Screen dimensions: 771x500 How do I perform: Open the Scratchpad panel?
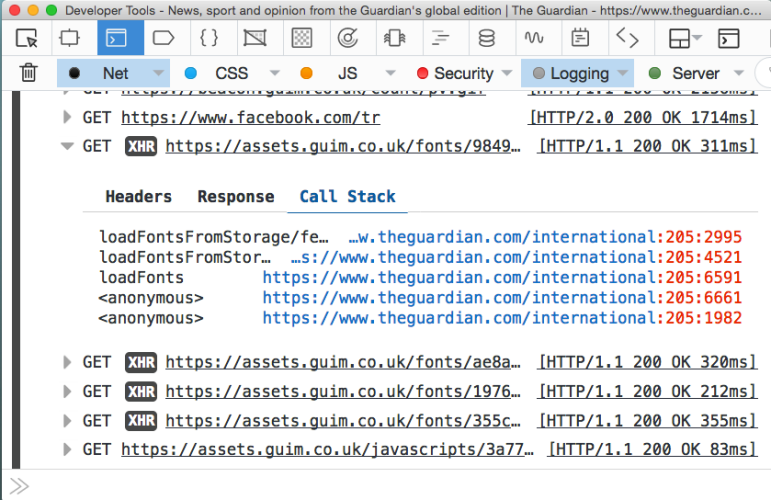pyautogui.click(x=580, y=38)
